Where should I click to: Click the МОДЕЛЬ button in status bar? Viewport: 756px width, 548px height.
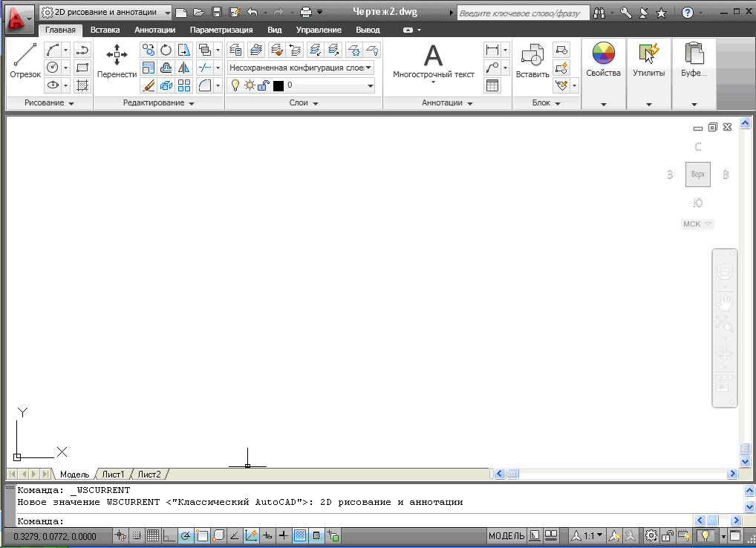[x=506, y=535]
